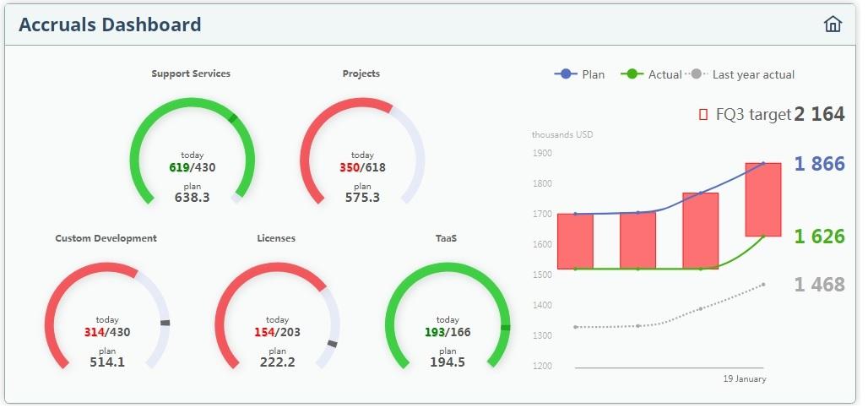Viewport: 868px width, 419px height.
Task: Click the red FQ3 target square icon
Action: 703,115
